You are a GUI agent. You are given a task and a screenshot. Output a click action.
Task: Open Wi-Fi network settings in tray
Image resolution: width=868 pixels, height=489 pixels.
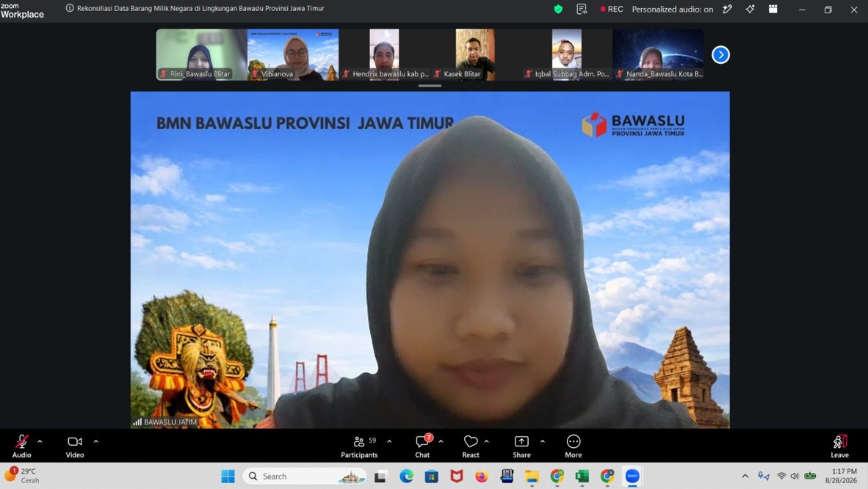[781, 477]
